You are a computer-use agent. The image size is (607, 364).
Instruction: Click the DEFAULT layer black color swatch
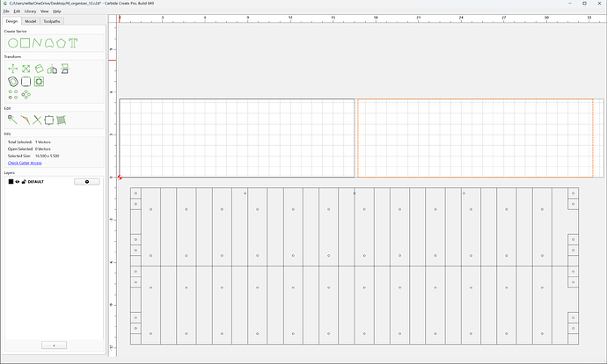click(11, 181)
